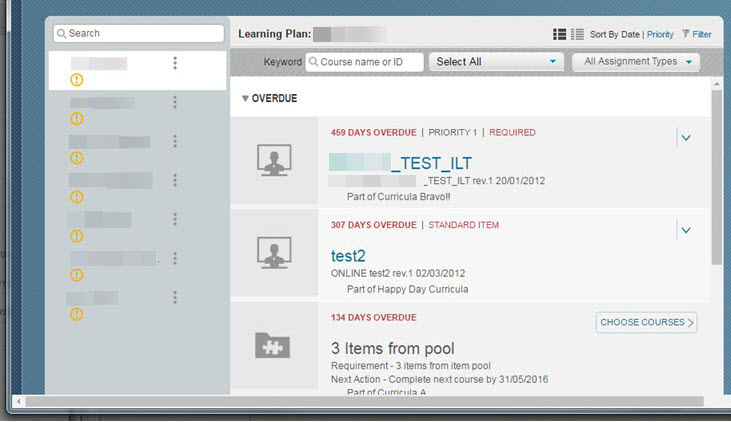Click the instructor icon of test2 course

pyautogui.click(x=274, y=252)
